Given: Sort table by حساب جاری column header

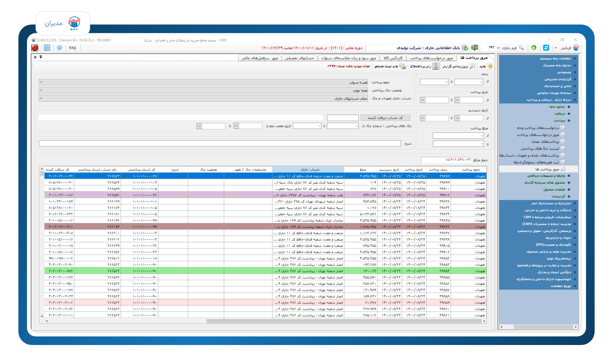Looking at the screenshot, I should coord(308,169).
